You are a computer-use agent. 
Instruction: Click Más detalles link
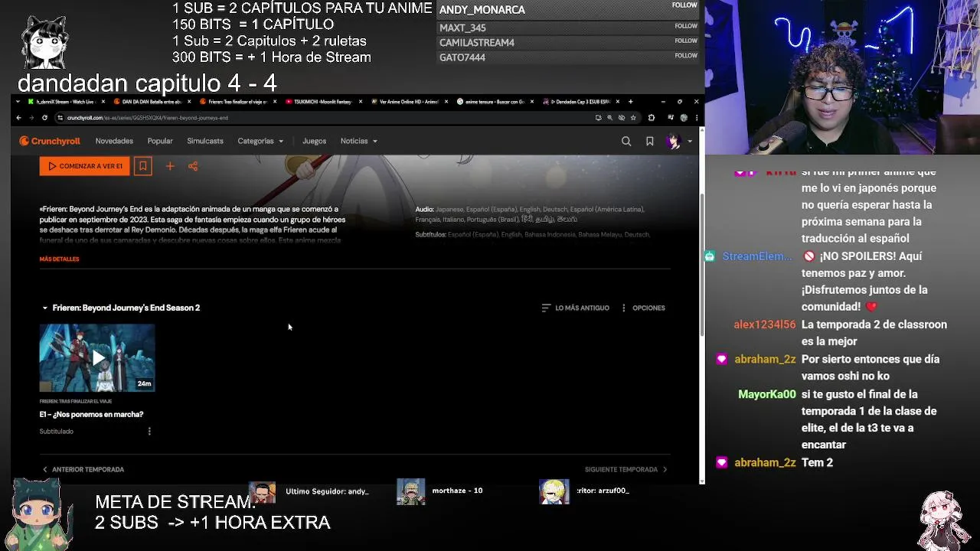point(59,259)
